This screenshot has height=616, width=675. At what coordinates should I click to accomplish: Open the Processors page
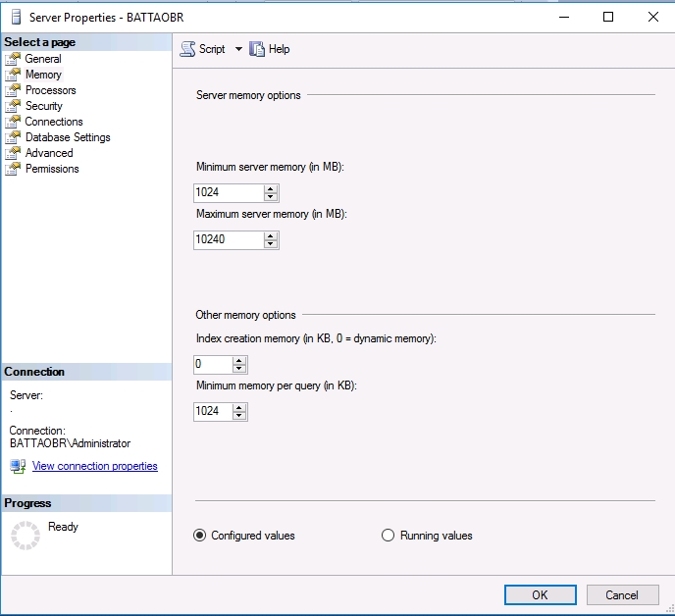pyautogui.click(x=50, y=90)
